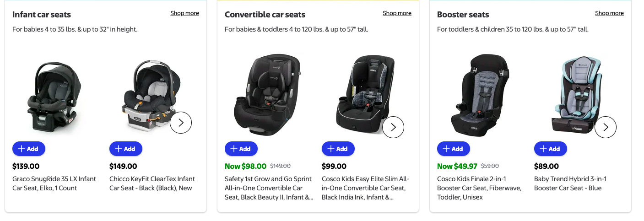Add Safety 1st Grow and Go to cart
This screenshot has height=221, width=644.
point(241,149)
